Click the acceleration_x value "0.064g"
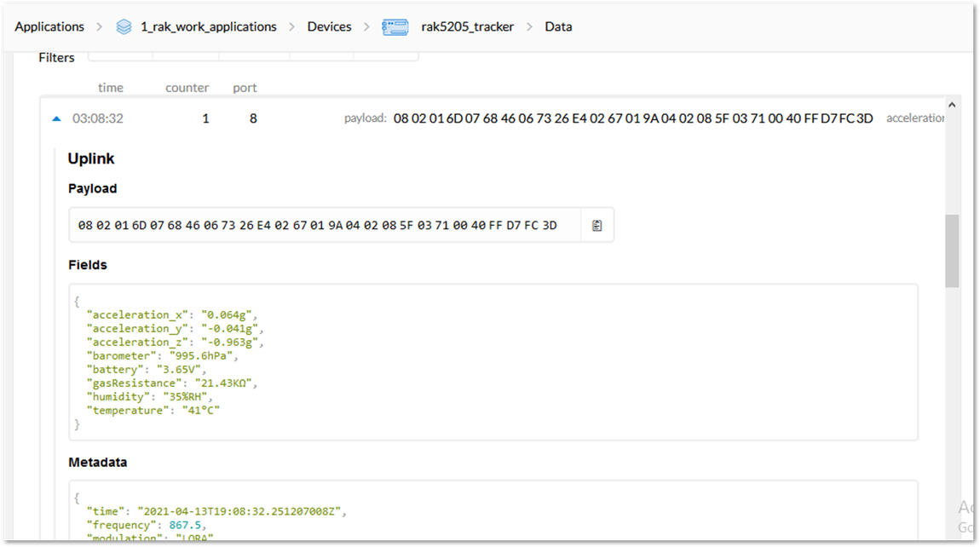Screen dimensions: 980x547 [226, 315]
